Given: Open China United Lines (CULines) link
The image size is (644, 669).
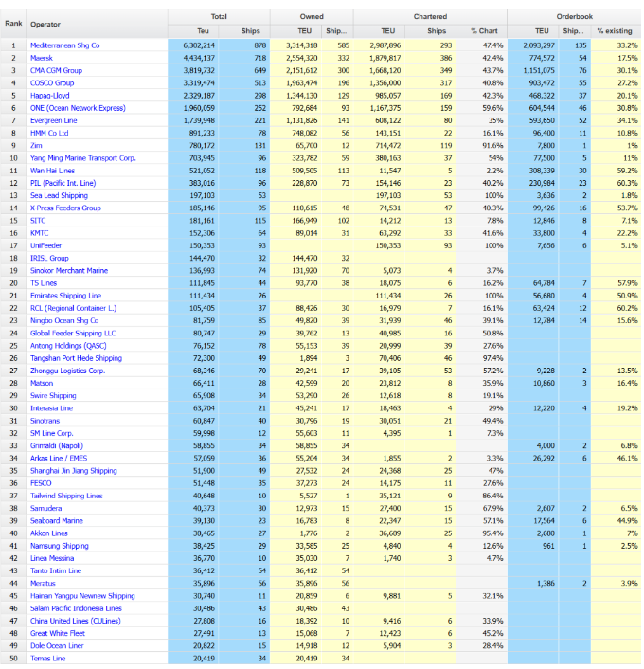Looking at the screenshot, I should (x=76, y=622).
